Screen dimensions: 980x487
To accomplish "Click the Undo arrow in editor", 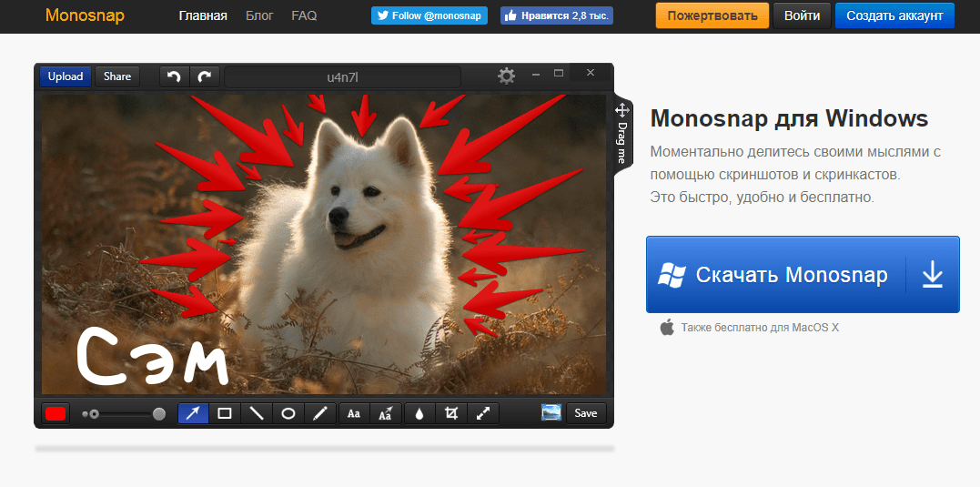I will click(x=175, y=76).
